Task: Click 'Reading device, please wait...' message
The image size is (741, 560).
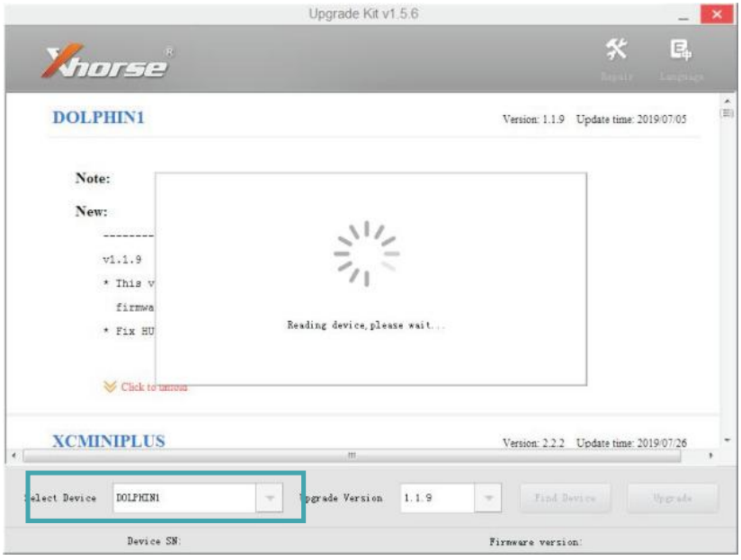Action: click(366, 324)
